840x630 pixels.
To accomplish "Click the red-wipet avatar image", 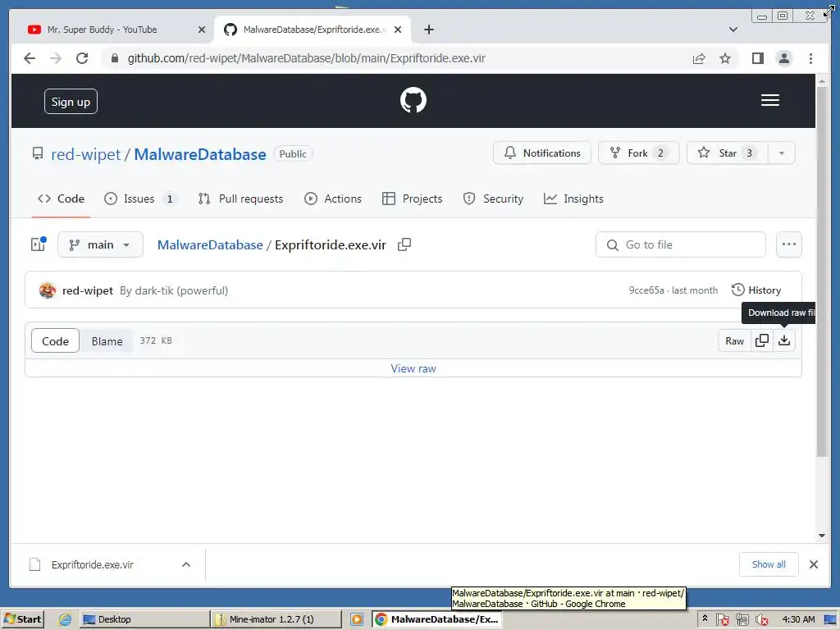I will point(48,290).
